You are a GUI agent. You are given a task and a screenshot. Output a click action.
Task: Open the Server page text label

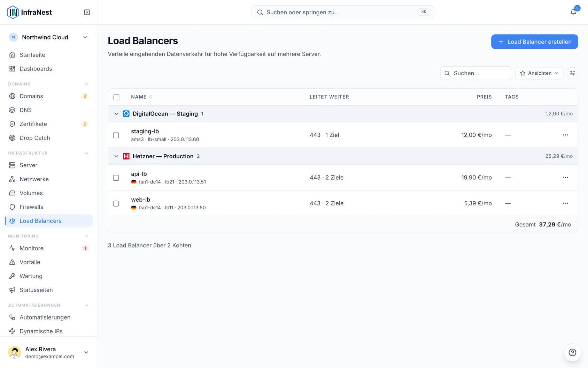(29, 165)
